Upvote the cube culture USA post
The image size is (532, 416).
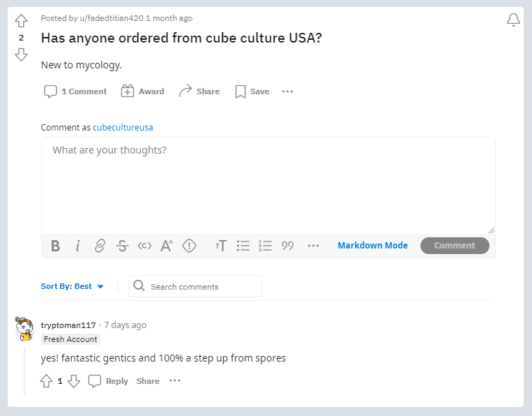coord(21,21)
